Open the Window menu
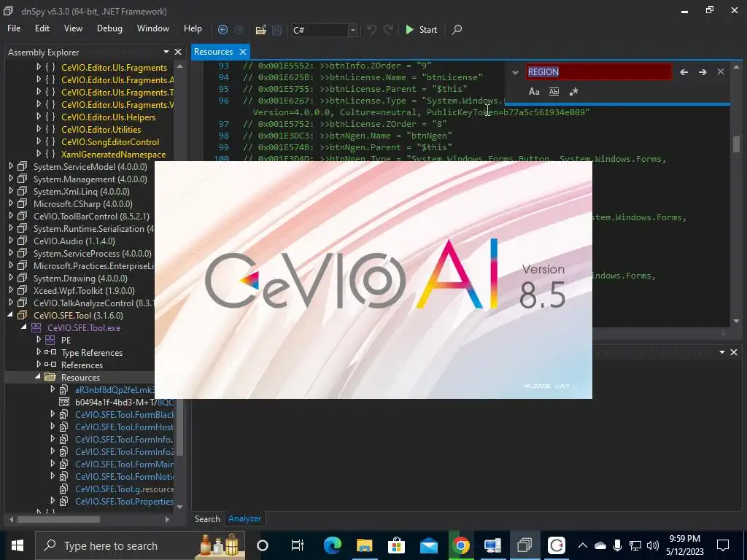This screenshot has height=560, width=747. [x=153, y=28]
